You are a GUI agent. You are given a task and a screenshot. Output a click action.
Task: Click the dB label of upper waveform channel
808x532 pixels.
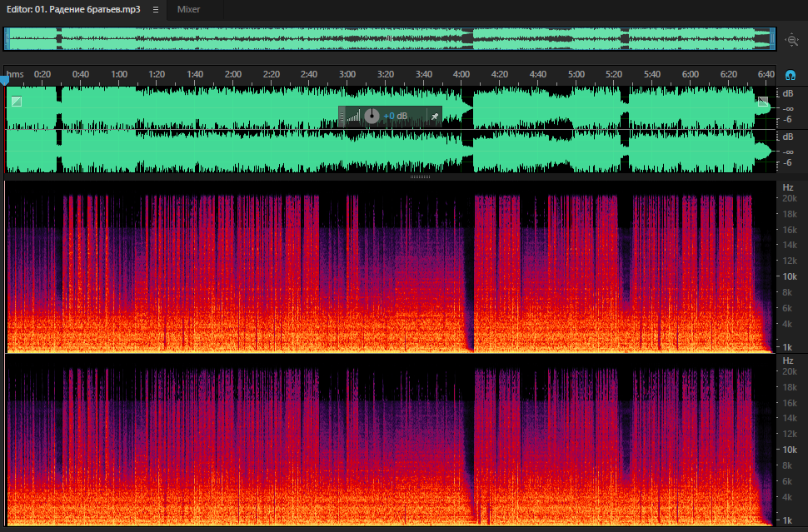point(788,94)
